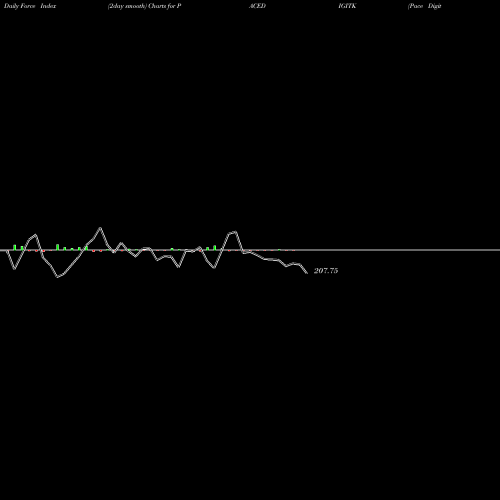Viewport: 500px width, 500px height.
Task: Click the 'Daily Force Index' title text
Action: (30, 6)
